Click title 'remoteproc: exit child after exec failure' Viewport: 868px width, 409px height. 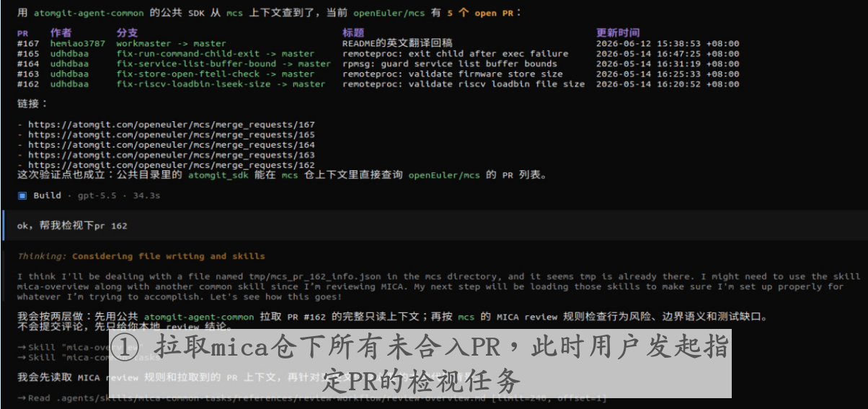456,53
